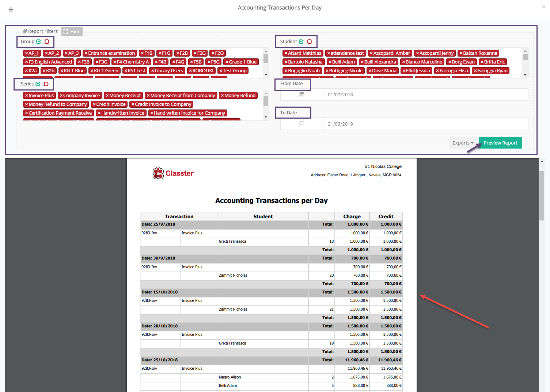Click the report preview vertical scrollbar thumb
Image resolution: width=550 pixels, height=392 pixels.
[x=542, y=195]
